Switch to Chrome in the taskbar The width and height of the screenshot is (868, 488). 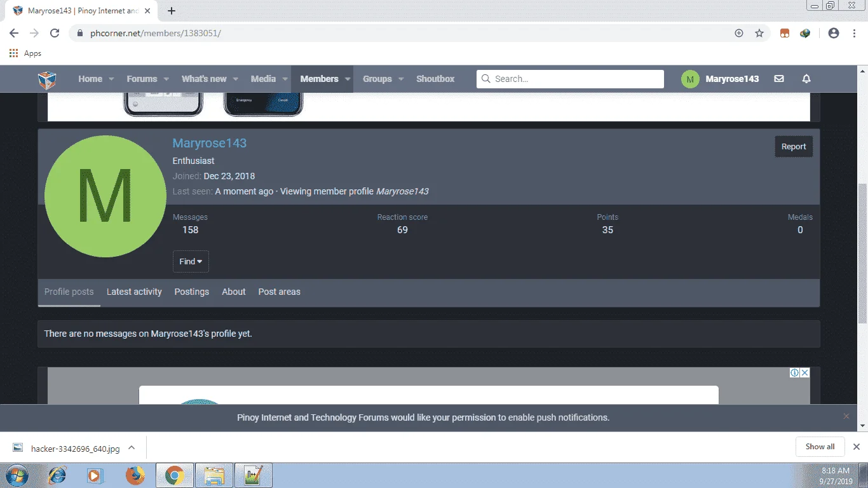[174, 475]
